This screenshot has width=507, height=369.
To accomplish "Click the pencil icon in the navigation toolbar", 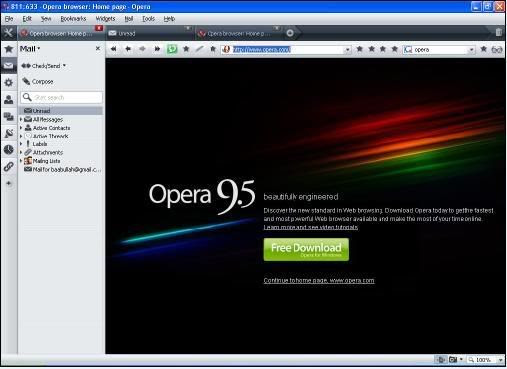I will coord(199,49).
